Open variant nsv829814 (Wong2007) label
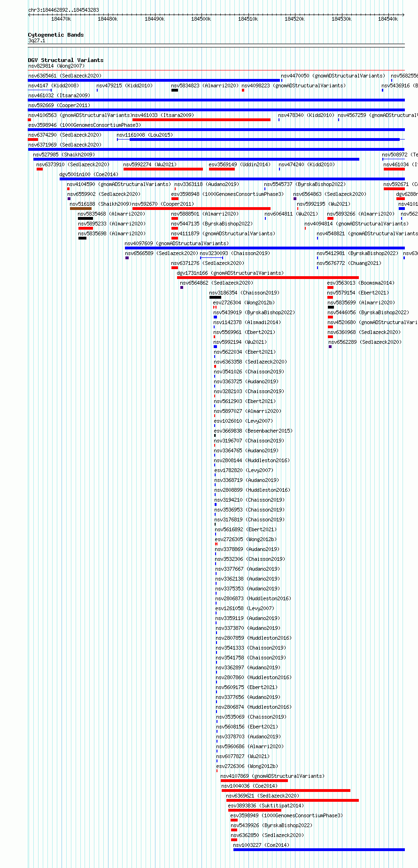This screenshot has height=868, width=418. [56, 66]
